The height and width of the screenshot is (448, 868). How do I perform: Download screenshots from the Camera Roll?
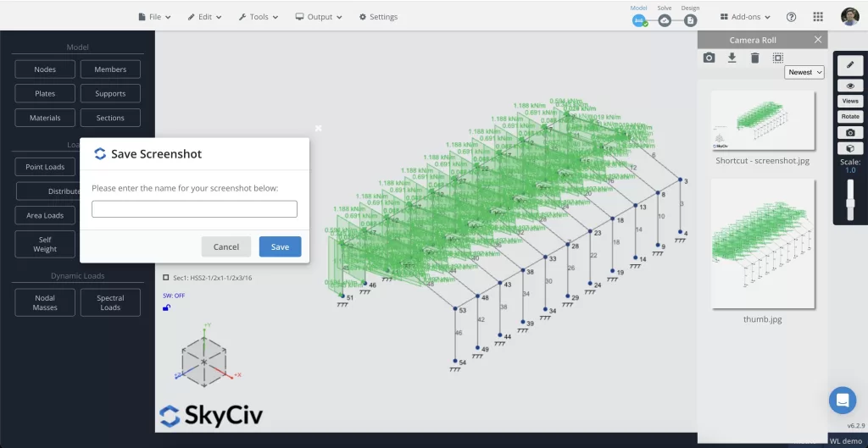[732, 58]
